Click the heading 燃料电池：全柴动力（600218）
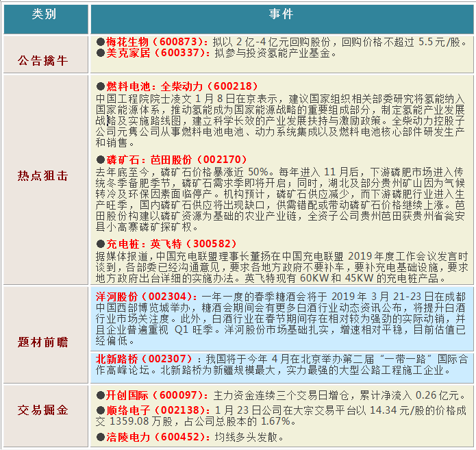The height and width of the screenshot is (450, 476). 182,86
